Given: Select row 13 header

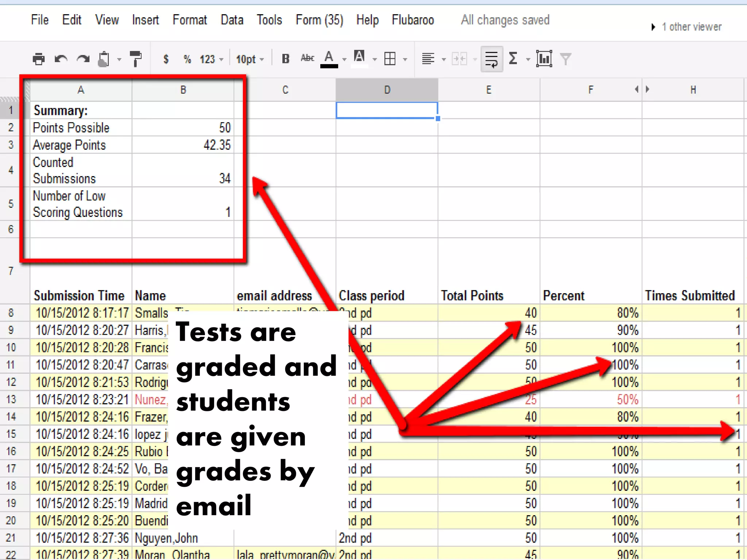Looking at the screenshot, I should 11,399.
